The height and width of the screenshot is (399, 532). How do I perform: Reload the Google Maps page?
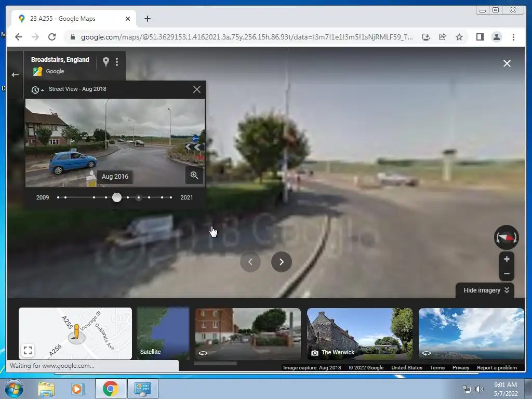[x=52, y=37]
